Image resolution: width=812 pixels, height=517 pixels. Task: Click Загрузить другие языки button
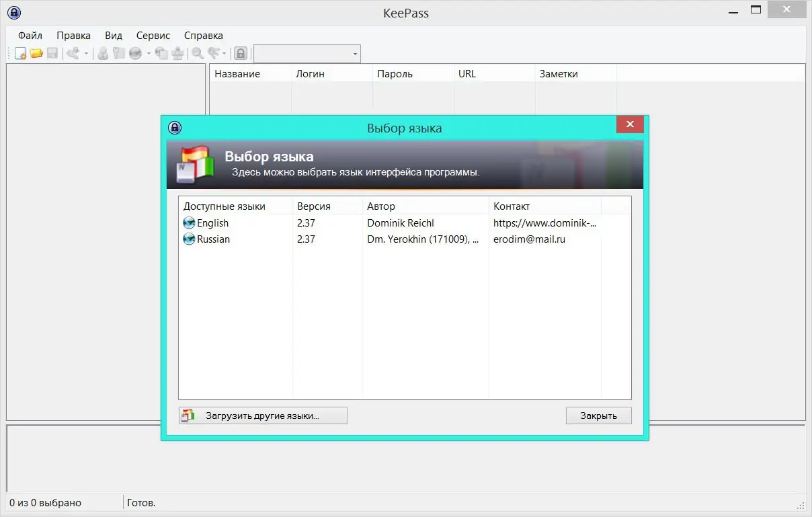point(262,415)
